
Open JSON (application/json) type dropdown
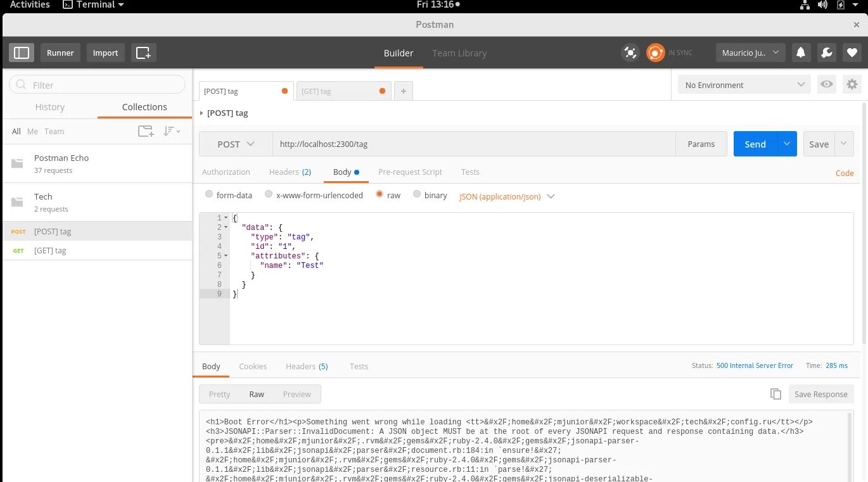(x=507, y=196)
